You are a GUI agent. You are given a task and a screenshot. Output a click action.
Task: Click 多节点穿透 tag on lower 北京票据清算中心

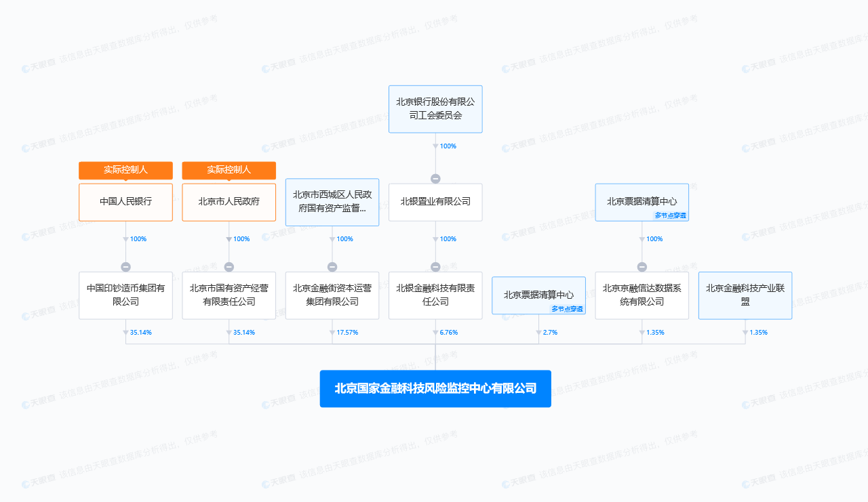567,309
